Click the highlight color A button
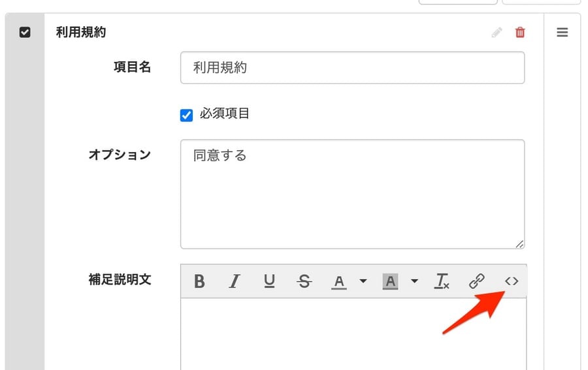 [x=390, y=281]
